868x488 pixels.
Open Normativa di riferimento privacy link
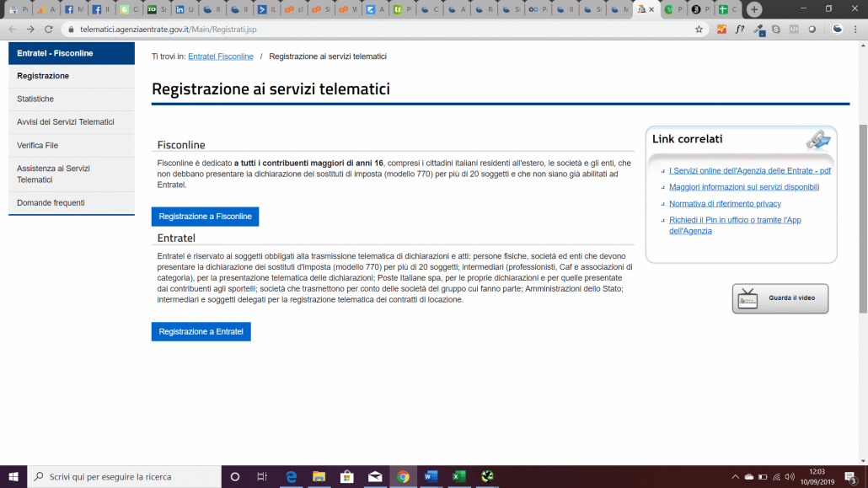click(725, 204)
